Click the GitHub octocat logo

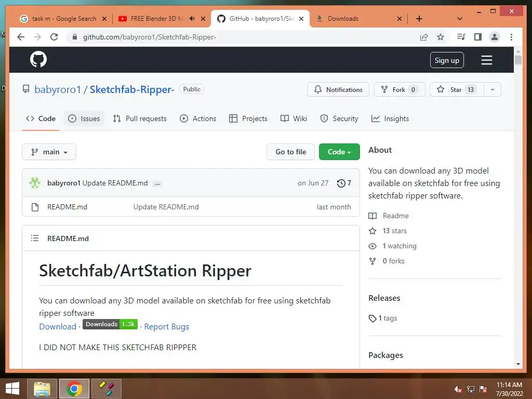38,59
